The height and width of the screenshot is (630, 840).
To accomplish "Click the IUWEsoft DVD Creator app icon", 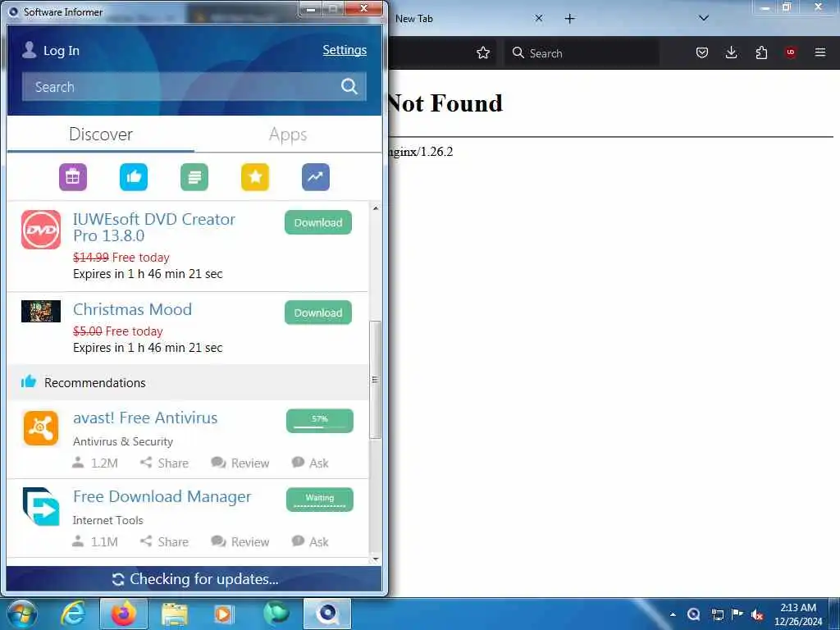I will pos(41,230).
